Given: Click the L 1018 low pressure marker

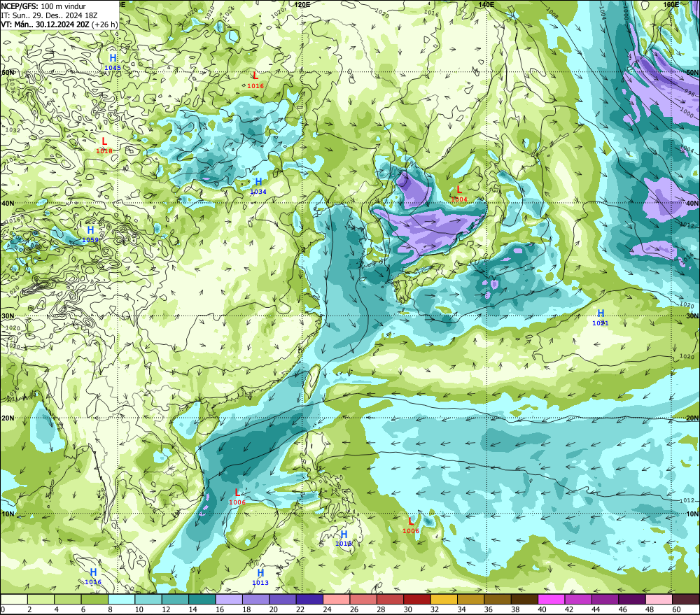Looking at the screenshot, I should [x=104, y=146].
